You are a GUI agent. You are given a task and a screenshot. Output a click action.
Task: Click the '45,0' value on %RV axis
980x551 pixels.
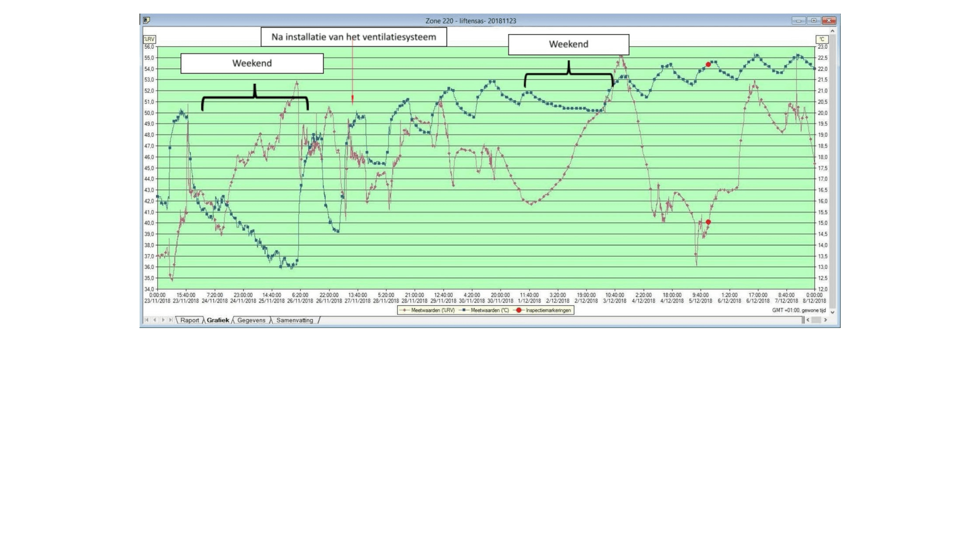[x=149, y=168]
